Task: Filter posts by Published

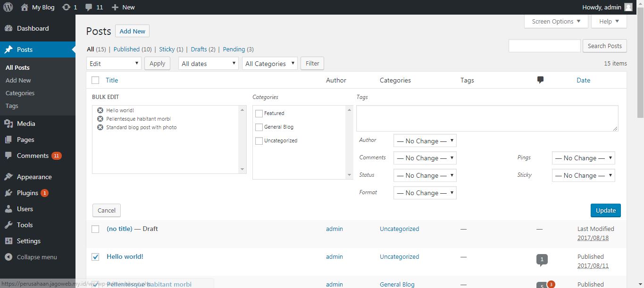Action: [126, 49]
